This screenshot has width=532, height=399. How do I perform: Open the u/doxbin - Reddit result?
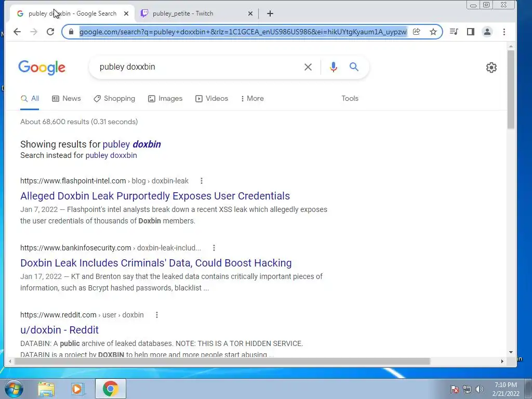pyautogui.click(x=59, y=330)
